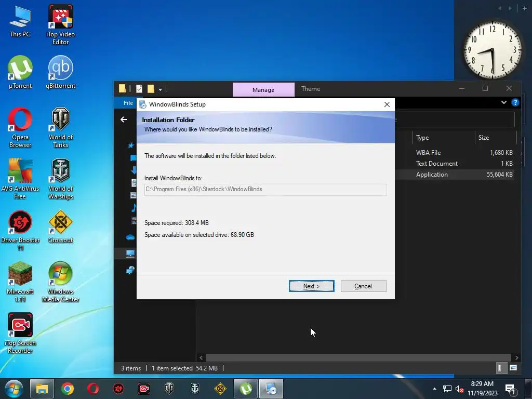Screen dimensions: 532x399
Task: Click the install folder path field
Action: point(265,190)
